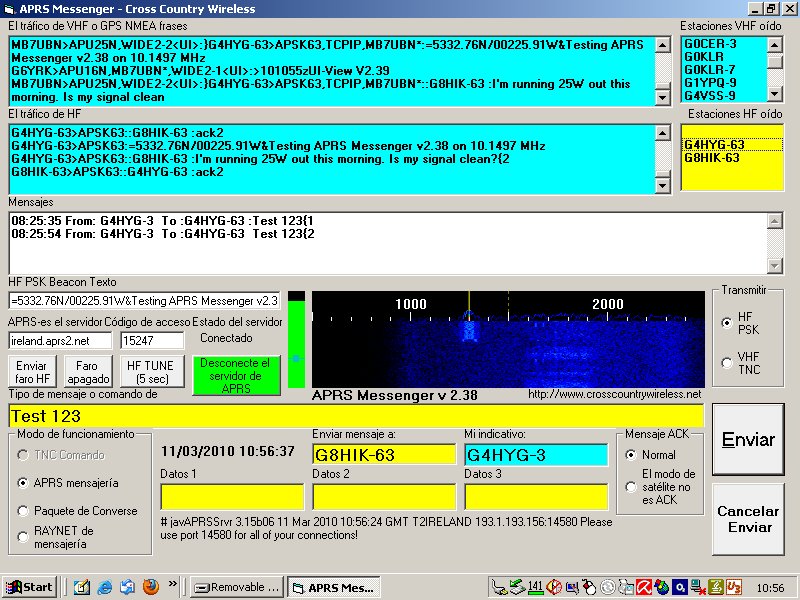Screen dimensions: 800x600
Task: Click the green audio level meter
Action: [x=296, y=340]
